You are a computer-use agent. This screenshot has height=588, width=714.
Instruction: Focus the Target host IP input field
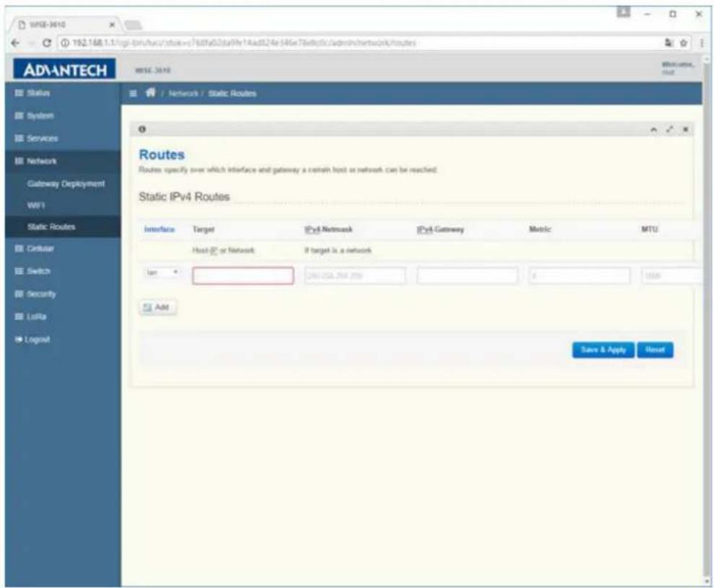pyautogui.click(x=243, y=276)
